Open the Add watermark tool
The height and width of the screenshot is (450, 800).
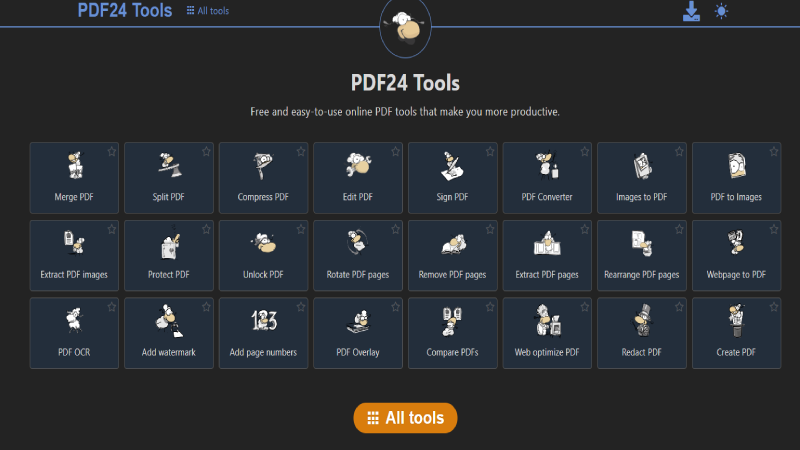click(x=168, y=333)
